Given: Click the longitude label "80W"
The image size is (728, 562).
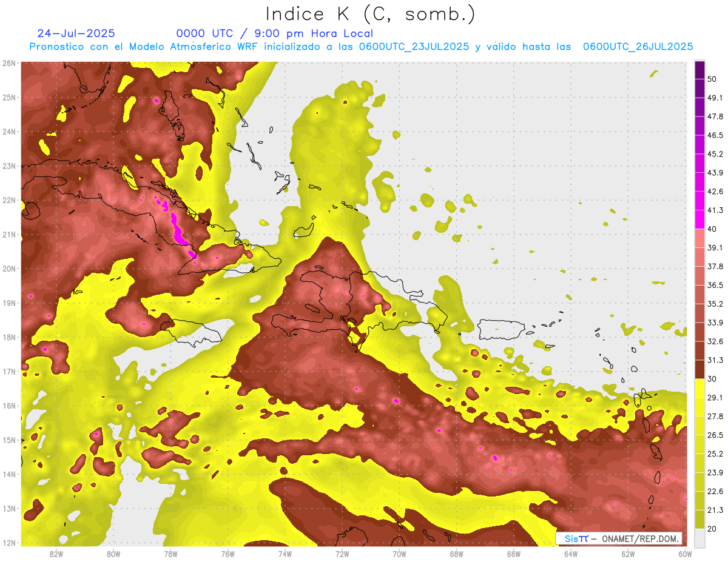Looking at the screenshot, I should pyautogui.click(x=113, y=554).
